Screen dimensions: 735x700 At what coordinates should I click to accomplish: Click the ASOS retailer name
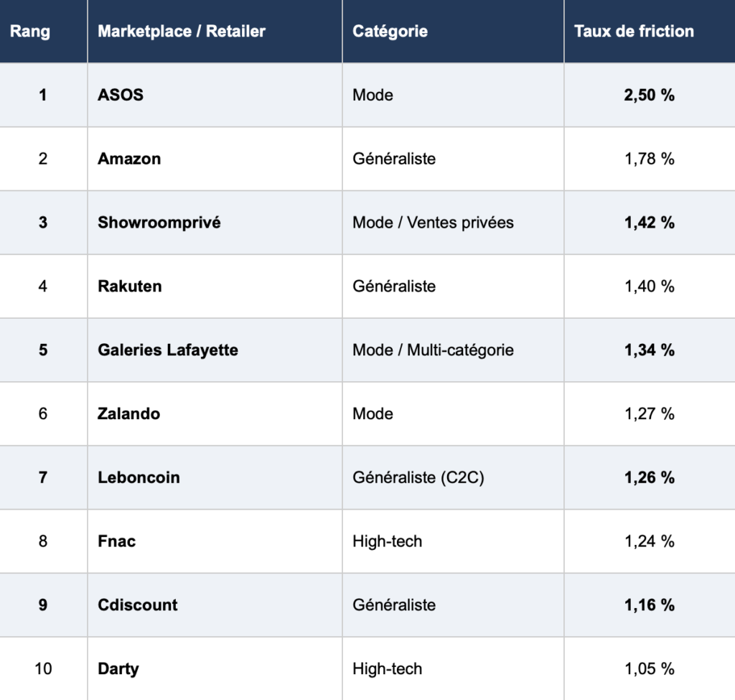[x=121, y=95]
